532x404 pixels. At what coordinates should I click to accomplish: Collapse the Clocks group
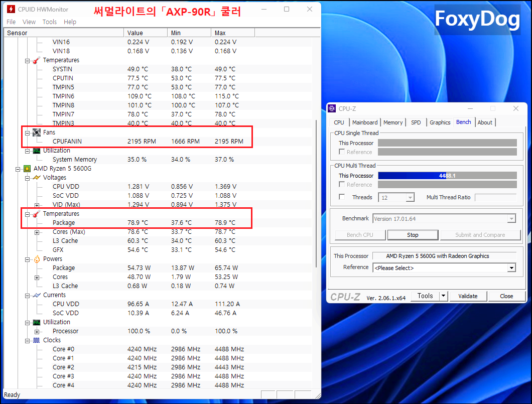(x=27, y=341)
